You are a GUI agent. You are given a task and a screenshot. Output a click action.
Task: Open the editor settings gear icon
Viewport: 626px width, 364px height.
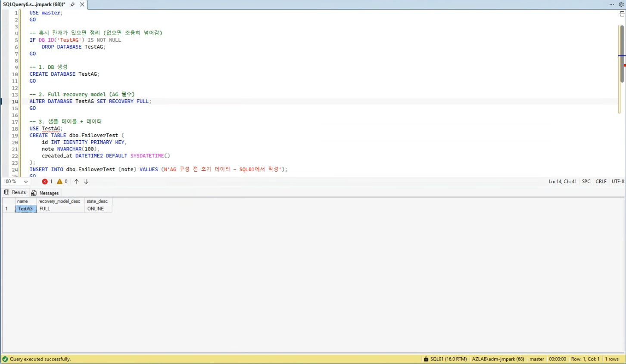[621, 4]
